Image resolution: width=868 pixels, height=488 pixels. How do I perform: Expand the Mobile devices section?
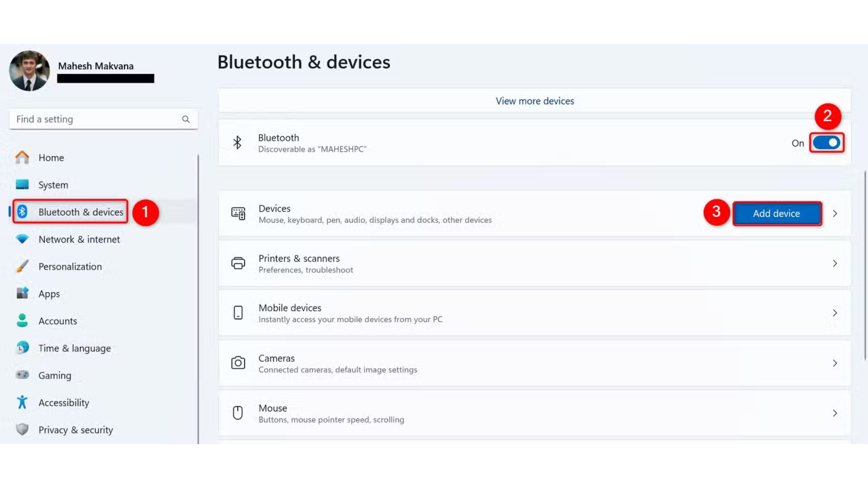point(835,313)
